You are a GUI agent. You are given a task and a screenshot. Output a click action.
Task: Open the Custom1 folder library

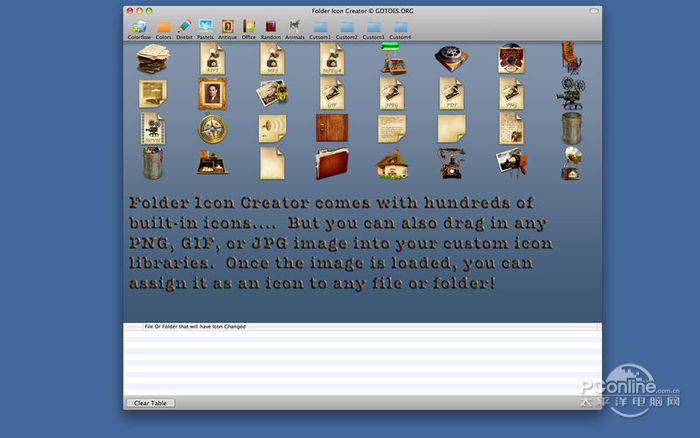[x=320, y=30]
